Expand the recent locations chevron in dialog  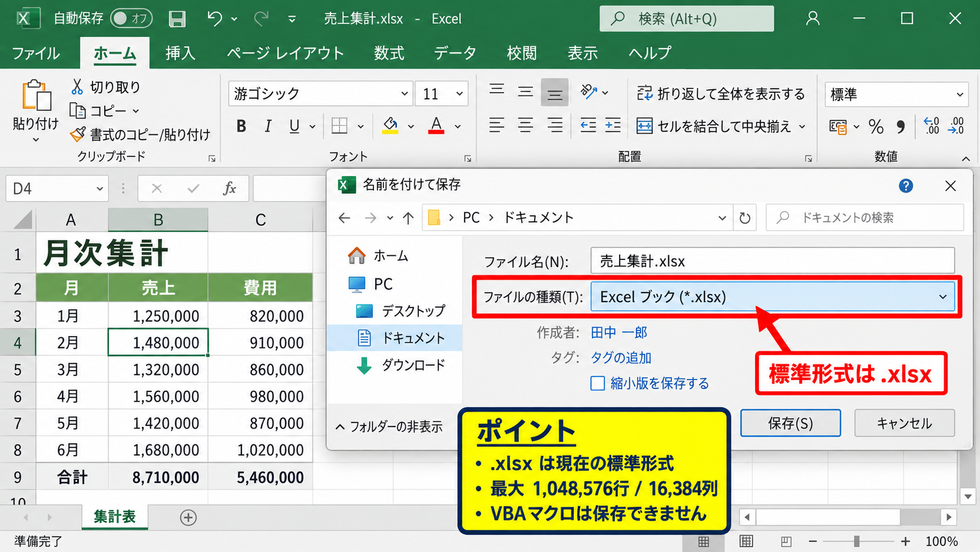390,218
